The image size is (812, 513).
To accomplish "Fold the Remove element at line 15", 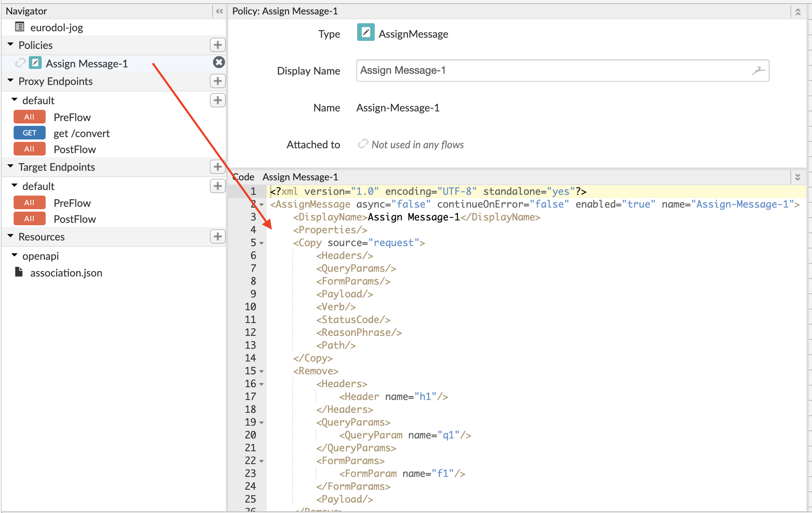I will tap(261, 372).
